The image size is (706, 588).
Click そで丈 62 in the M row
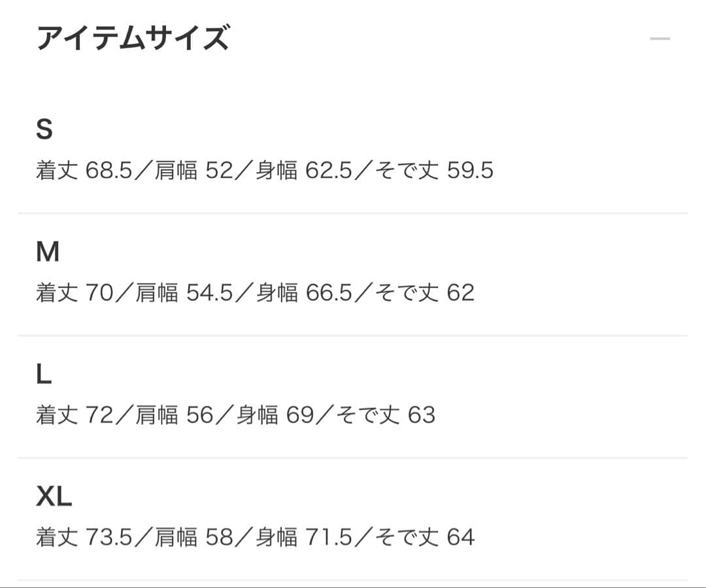click(425, 292)
